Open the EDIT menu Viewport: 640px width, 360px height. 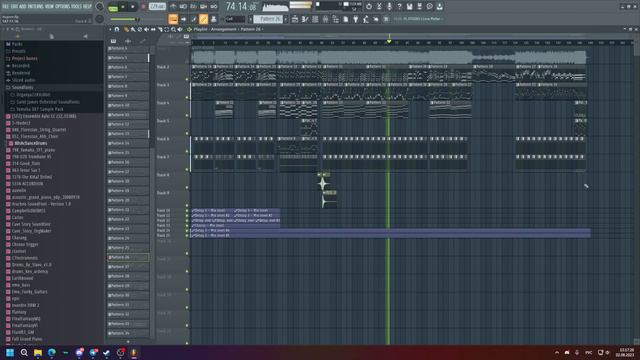pos(14,7)
